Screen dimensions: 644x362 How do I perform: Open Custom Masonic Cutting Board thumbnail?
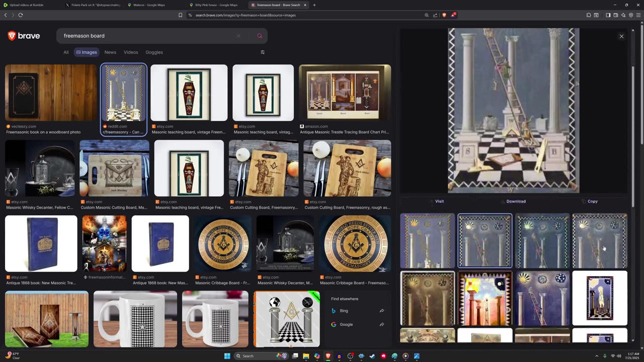coord(114,168)
